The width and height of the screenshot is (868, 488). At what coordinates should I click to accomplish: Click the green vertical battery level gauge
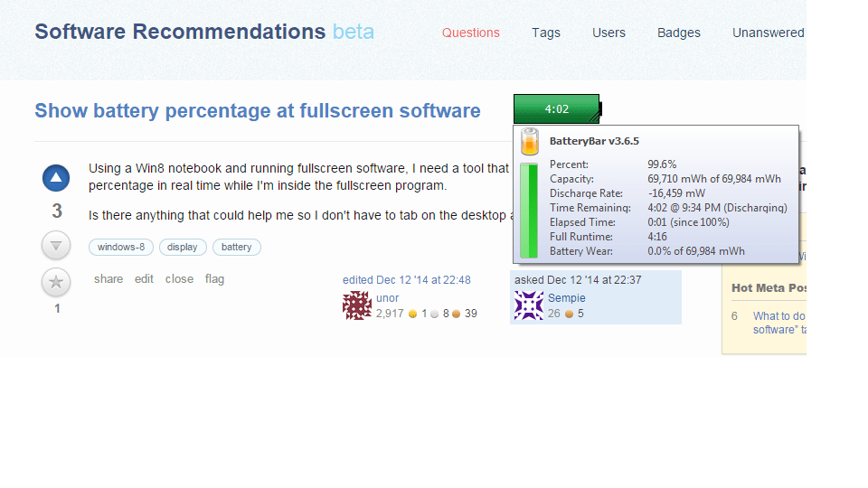(x=529, y=211)
